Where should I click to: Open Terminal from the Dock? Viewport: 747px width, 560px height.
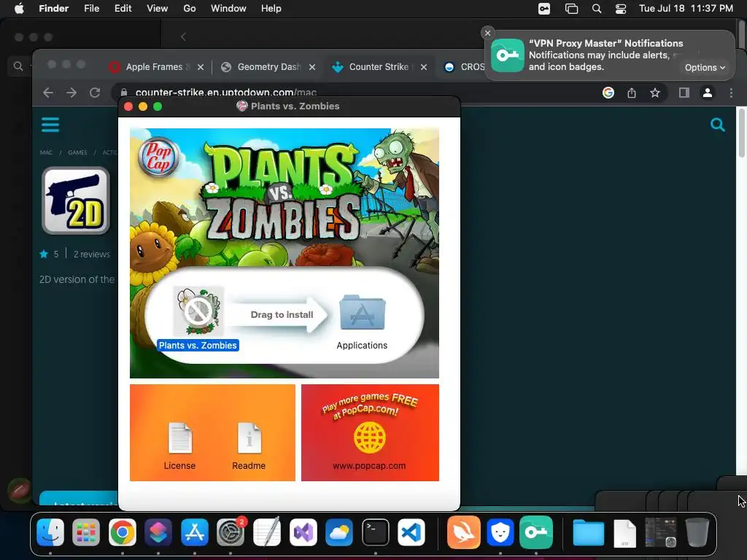click(376, 532)
